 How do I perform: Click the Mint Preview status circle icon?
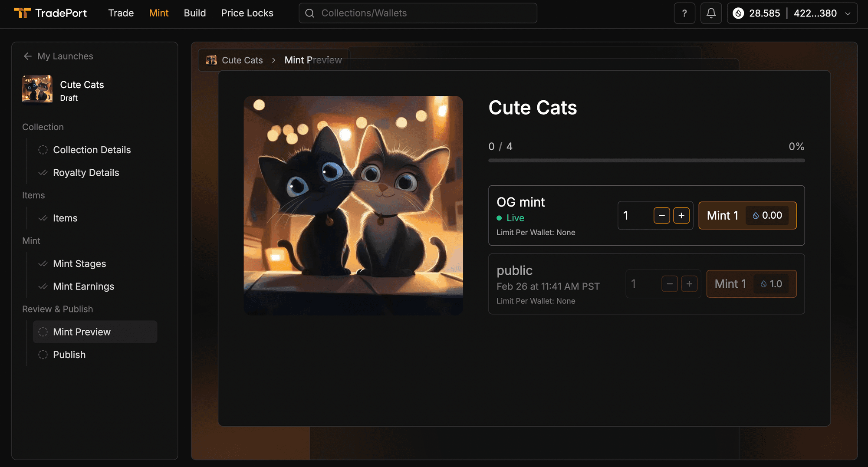43,332
